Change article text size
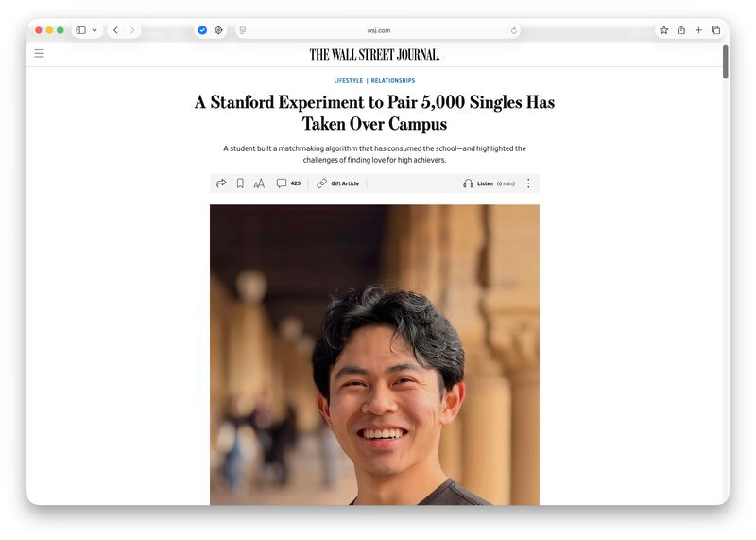 pos(259,183)
